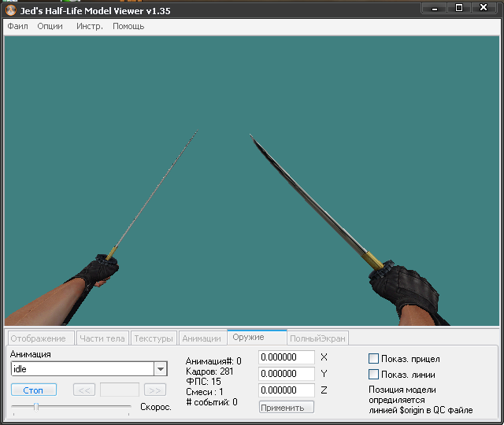
Task: Click the X origin value field
Action: (287, 357)
